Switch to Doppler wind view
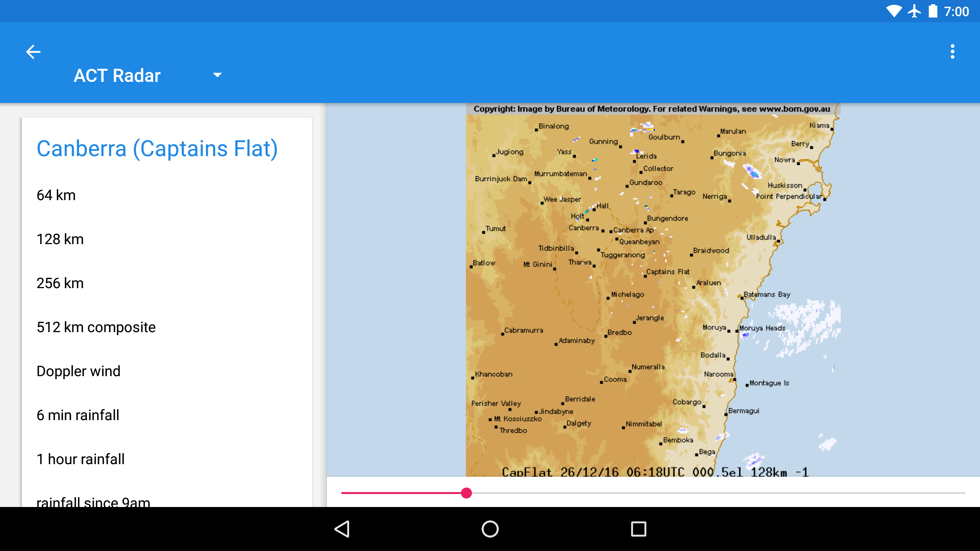The image size is (980, 551). tap(78, 371)
